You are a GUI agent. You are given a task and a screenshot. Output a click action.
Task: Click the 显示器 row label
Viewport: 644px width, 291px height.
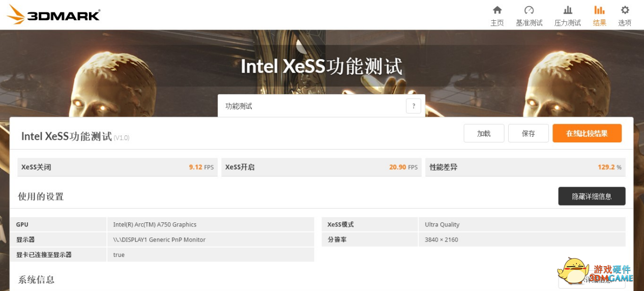click(25, 240)
